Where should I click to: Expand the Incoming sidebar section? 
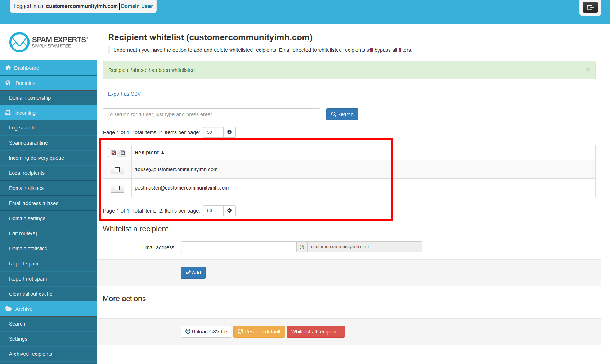pos(49,113)
